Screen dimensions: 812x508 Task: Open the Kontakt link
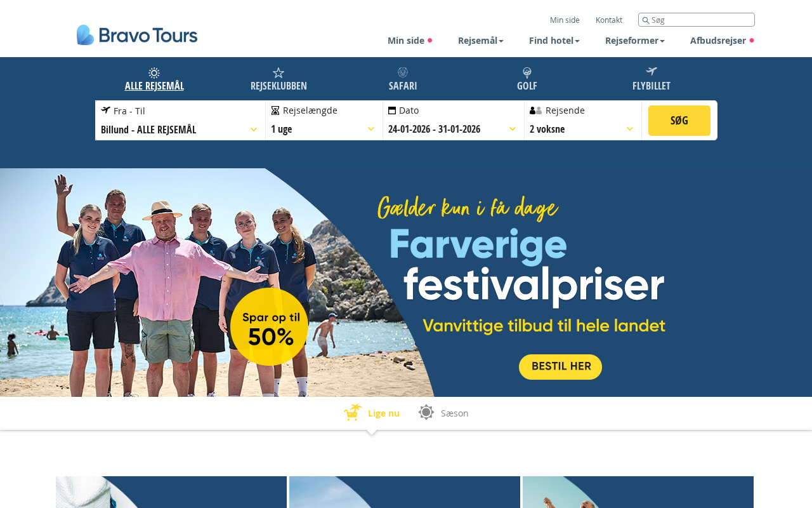[x=609, y=20]
